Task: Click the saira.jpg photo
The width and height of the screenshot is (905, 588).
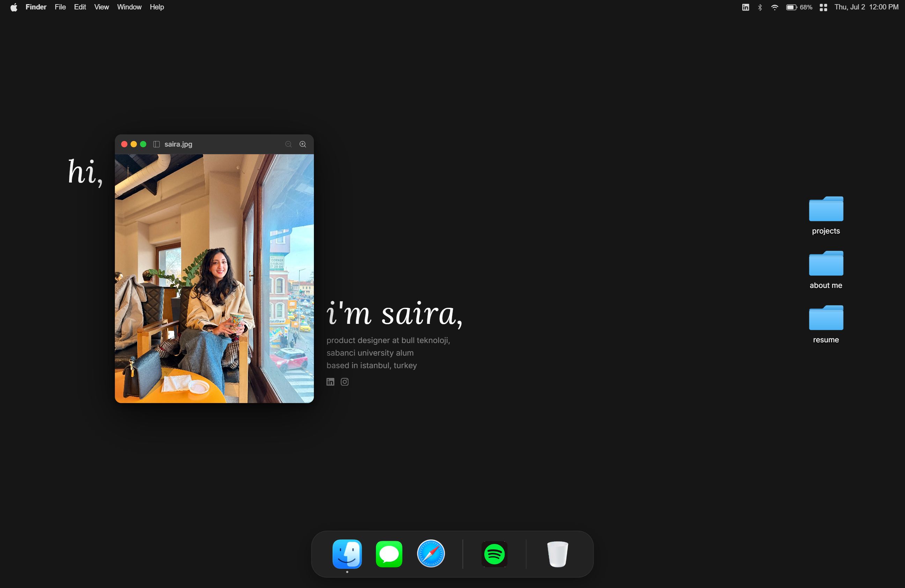Action: coord(214,278)
